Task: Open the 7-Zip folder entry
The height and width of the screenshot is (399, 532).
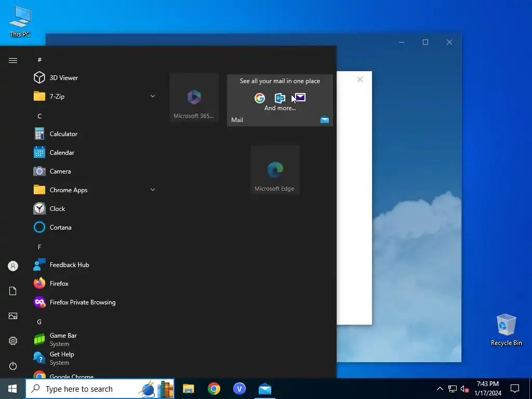Action: (x=95, y=96)
